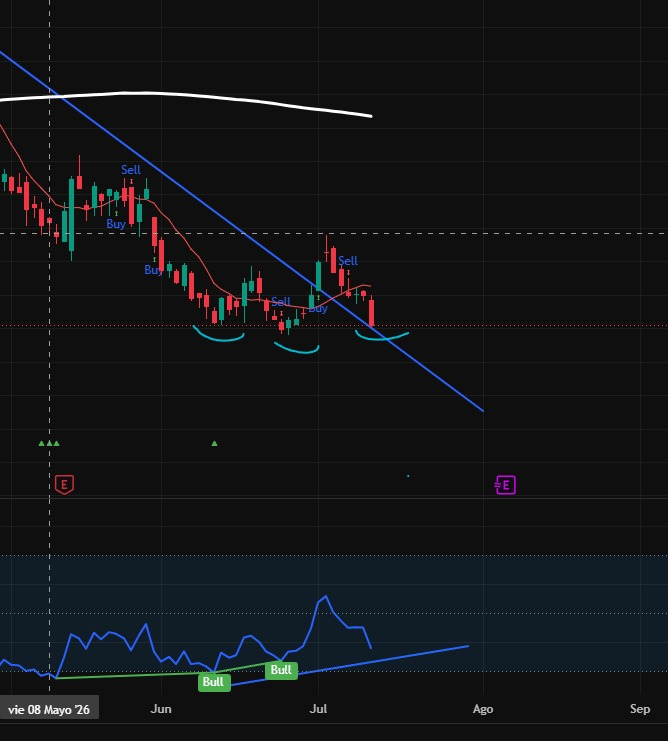
Task: Click the Jun label on time axis
Action: pos(161,709)
